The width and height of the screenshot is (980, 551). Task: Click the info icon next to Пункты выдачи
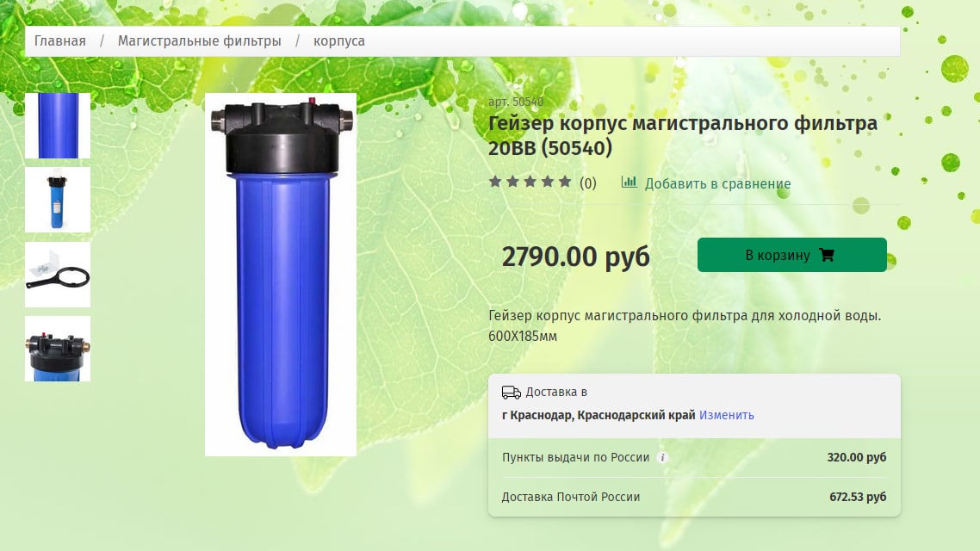(x=662, y=457)
